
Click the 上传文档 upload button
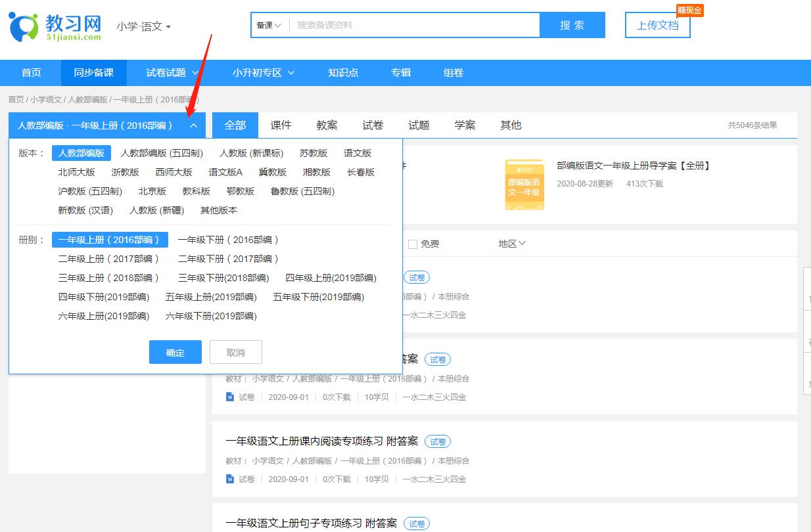tap(657, 26)
